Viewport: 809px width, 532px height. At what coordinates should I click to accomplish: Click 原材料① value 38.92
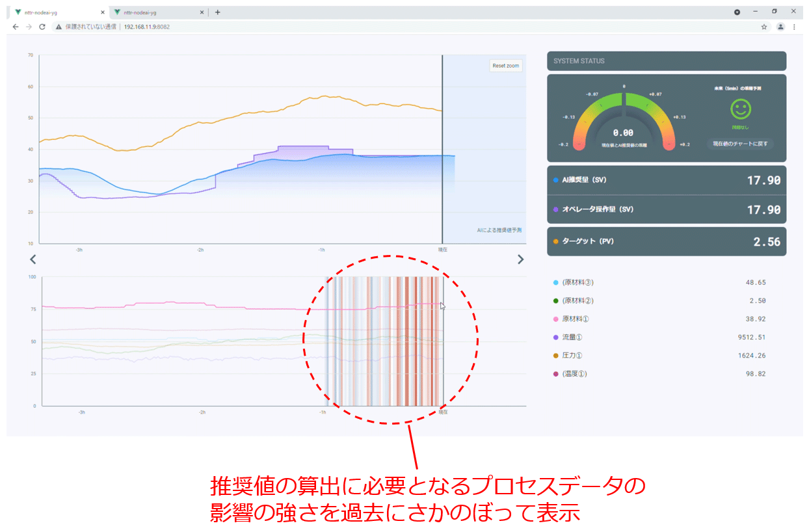point(756,319)
